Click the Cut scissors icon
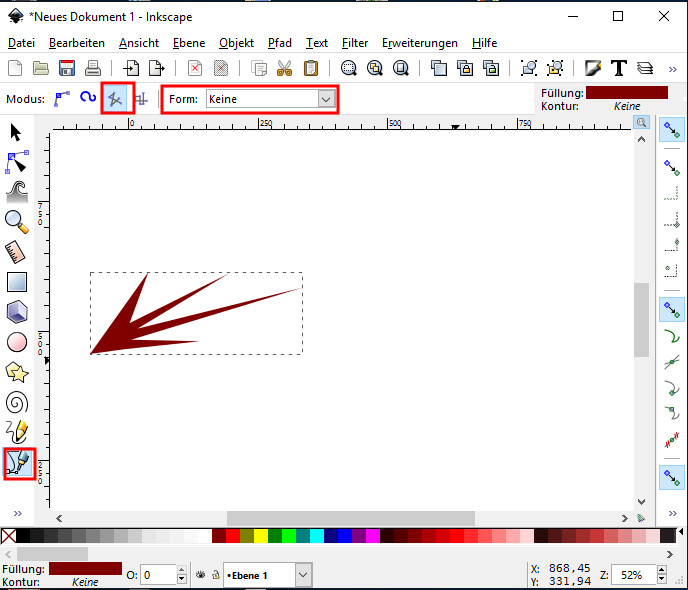The image size is (688, 590). 284,68
